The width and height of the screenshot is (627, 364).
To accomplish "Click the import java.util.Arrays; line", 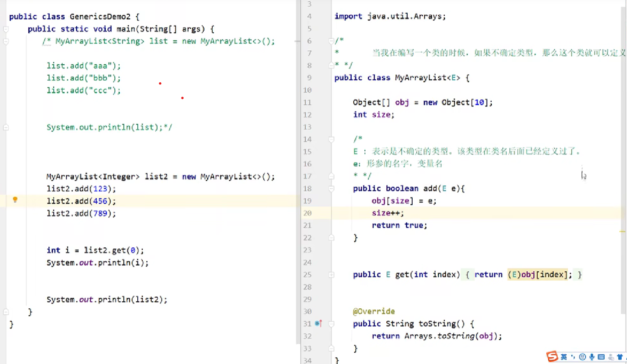I will 390,16.
